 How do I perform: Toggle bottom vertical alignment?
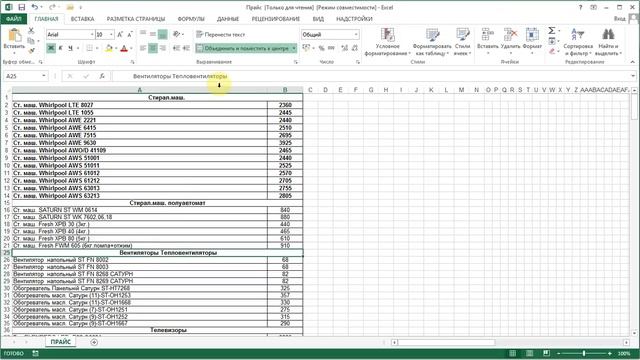point(162,34)
